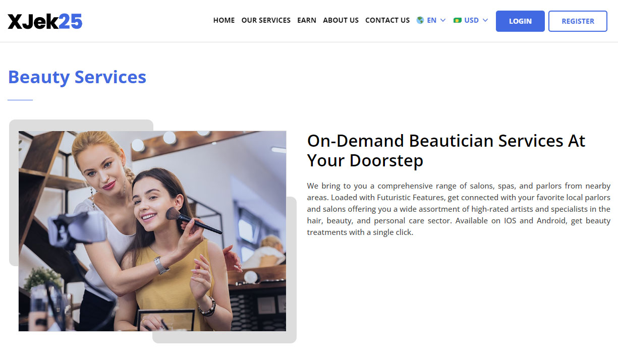Click the On-Demand Beautician Services headline

446,151
